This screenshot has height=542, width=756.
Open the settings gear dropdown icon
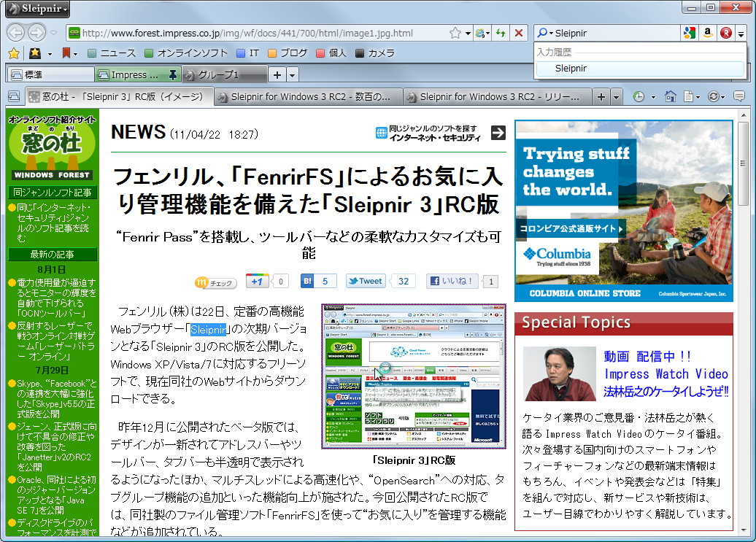(x=717, y=97)
